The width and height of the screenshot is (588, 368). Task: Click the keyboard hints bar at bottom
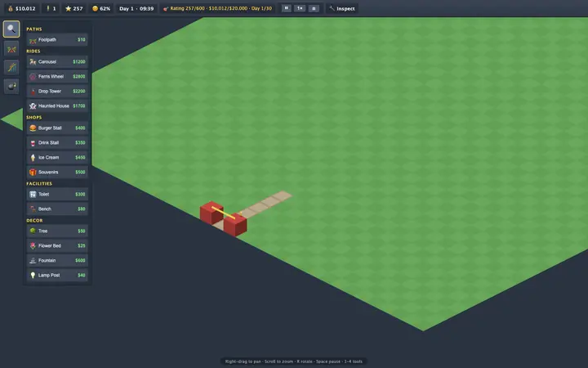294,361
